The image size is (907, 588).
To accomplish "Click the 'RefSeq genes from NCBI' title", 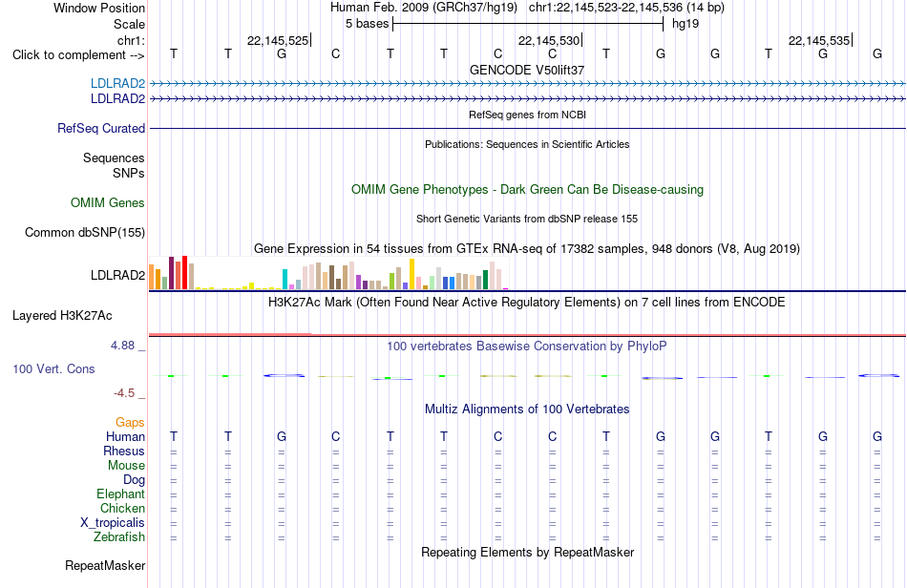I will (527, 115).
